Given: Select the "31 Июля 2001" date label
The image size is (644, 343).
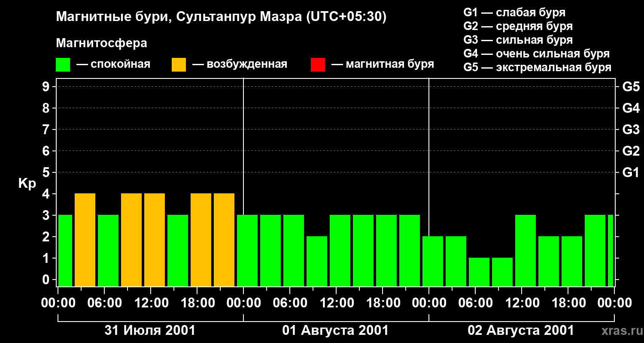Looking at the screenshot, I should pos(150,331).
